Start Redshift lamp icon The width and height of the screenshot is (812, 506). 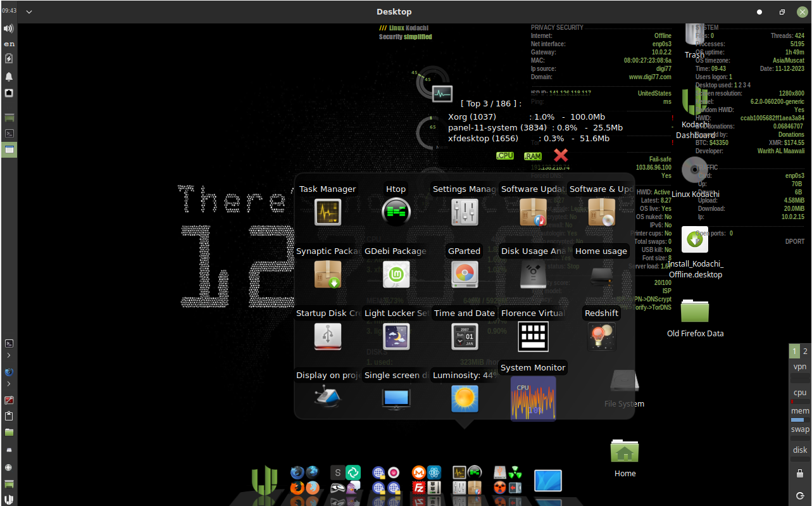tap(601, 336)
